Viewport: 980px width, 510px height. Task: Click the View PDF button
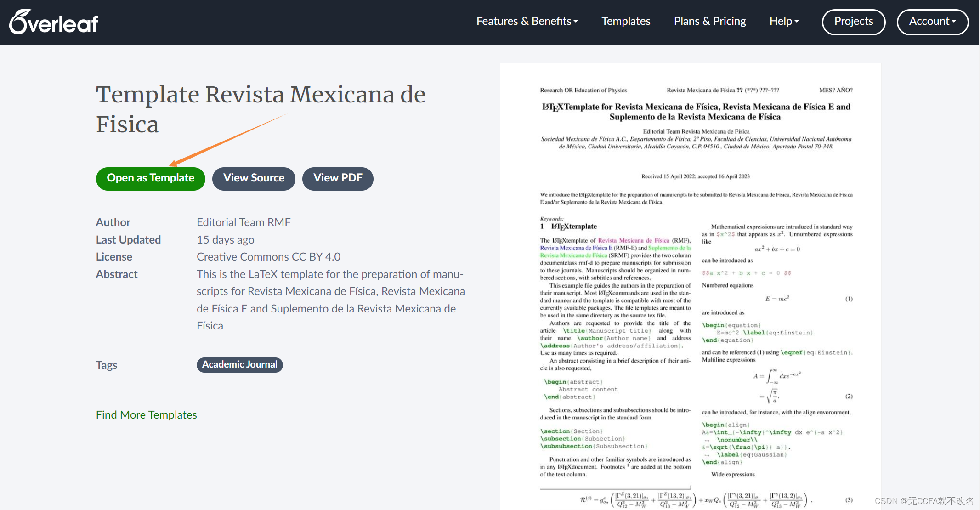pyautogui.click(x=338, y=178)
